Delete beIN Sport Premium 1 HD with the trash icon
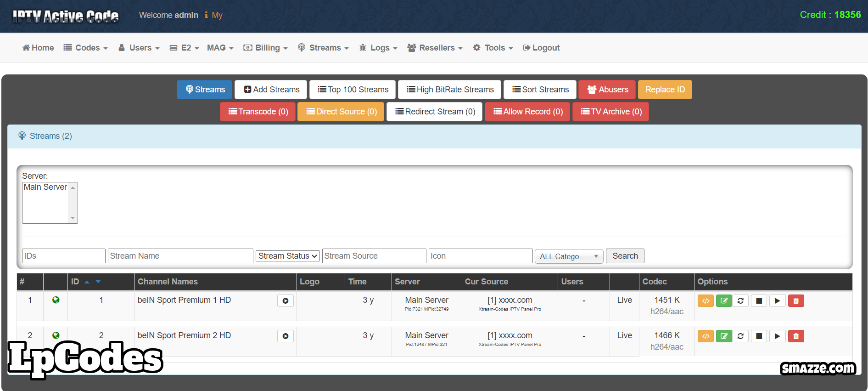The width and height of the screenshot is (868, 391). coord(796,301)
